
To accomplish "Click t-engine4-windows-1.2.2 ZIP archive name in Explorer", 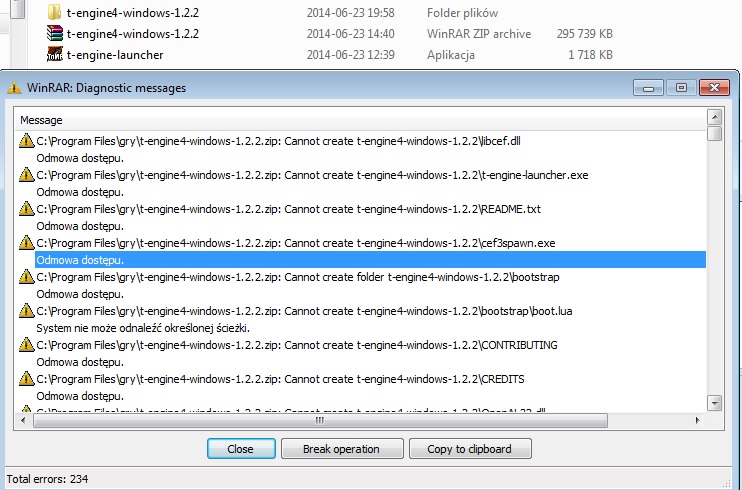I will coord(132,34).
